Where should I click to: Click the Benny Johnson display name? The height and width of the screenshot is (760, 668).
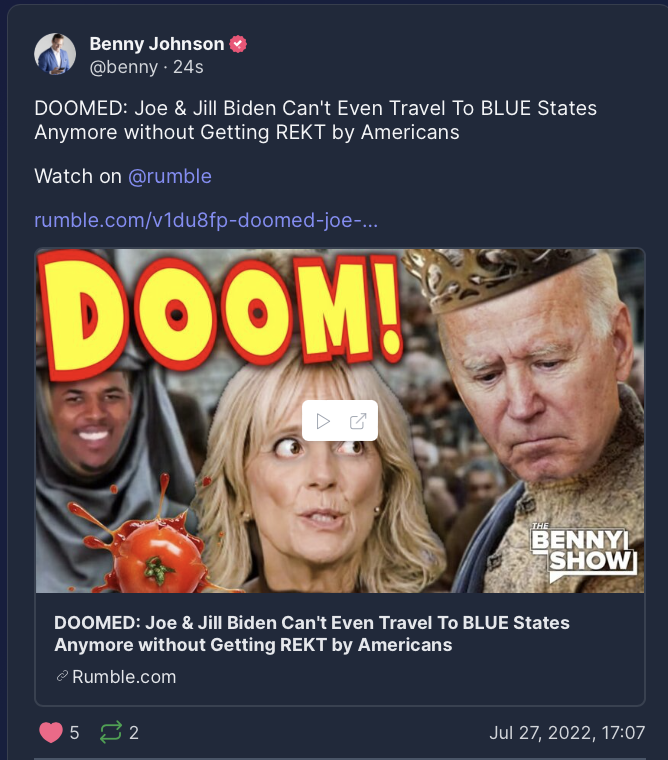(x=157, y=44)
